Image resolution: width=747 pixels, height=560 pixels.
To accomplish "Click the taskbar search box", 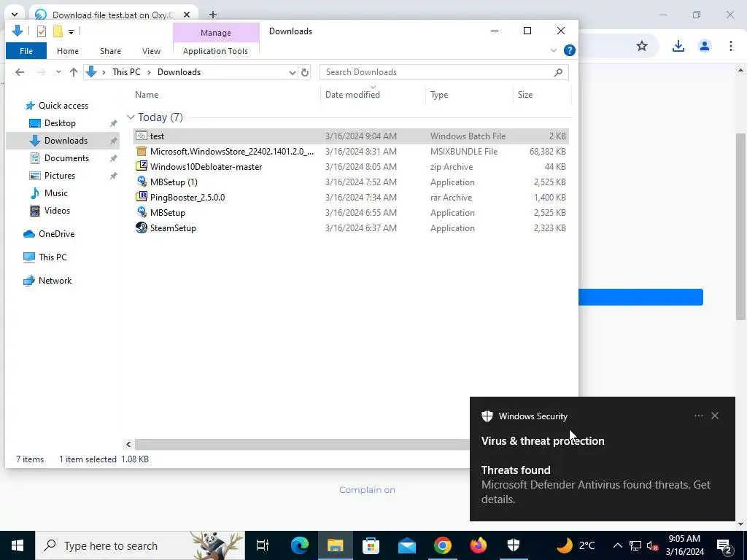I will pyautogui.click(x=140, y=545).
